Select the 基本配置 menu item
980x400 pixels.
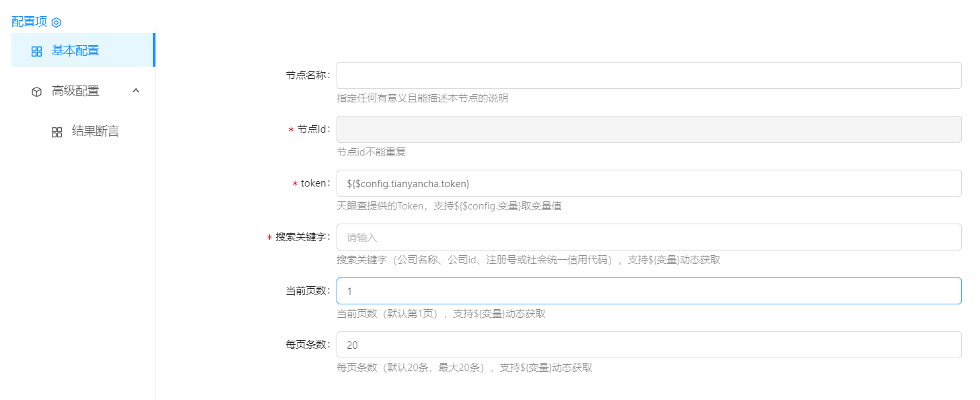pyautogui.click(x=75, y=51)
